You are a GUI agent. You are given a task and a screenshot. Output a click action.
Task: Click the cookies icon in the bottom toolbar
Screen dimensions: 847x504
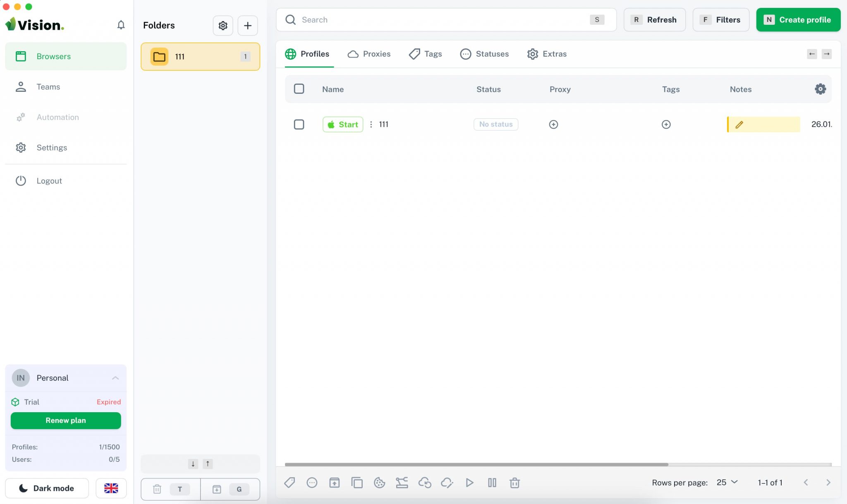[x=379, y=483]
